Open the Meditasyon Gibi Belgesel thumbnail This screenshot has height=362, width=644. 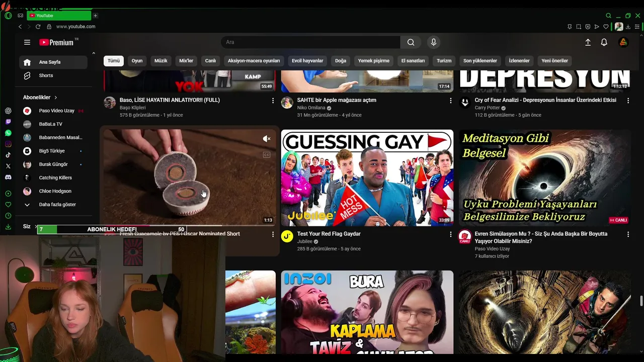coord(544,178)
